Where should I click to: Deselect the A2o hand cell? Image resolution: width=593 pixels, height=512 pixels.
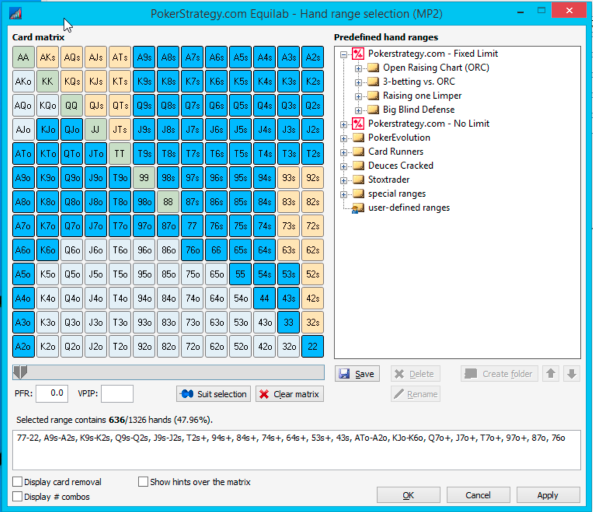23,346
